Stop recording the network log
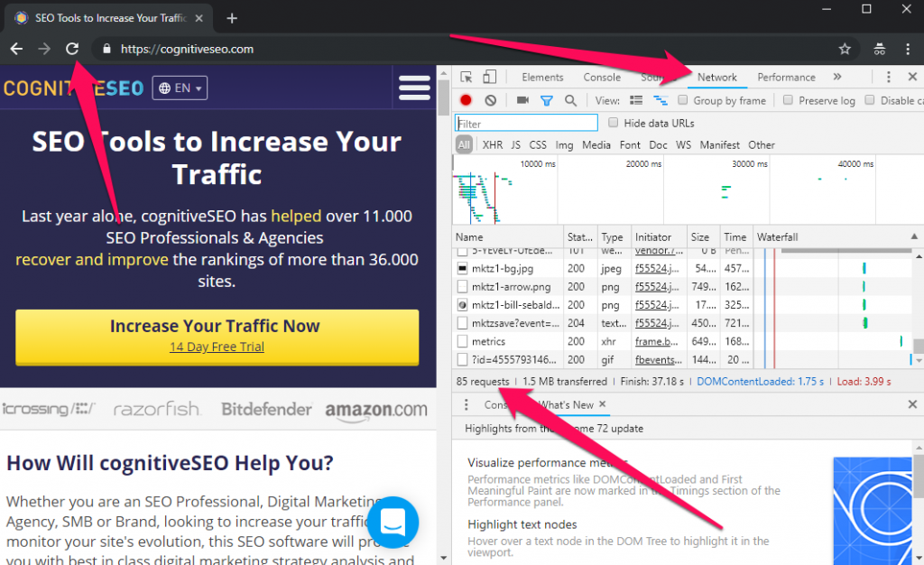Image resolution: width=924 pixels, height=565 pixels. 466,100
